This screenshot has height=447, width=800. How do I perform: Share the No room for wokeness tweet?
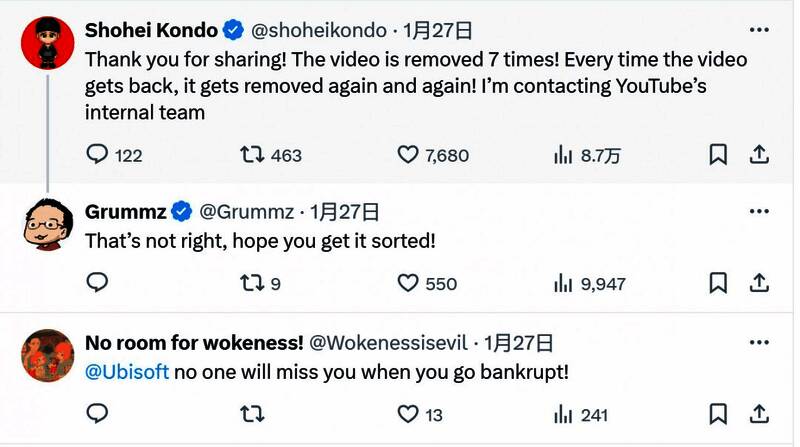[x=759, y=414]
